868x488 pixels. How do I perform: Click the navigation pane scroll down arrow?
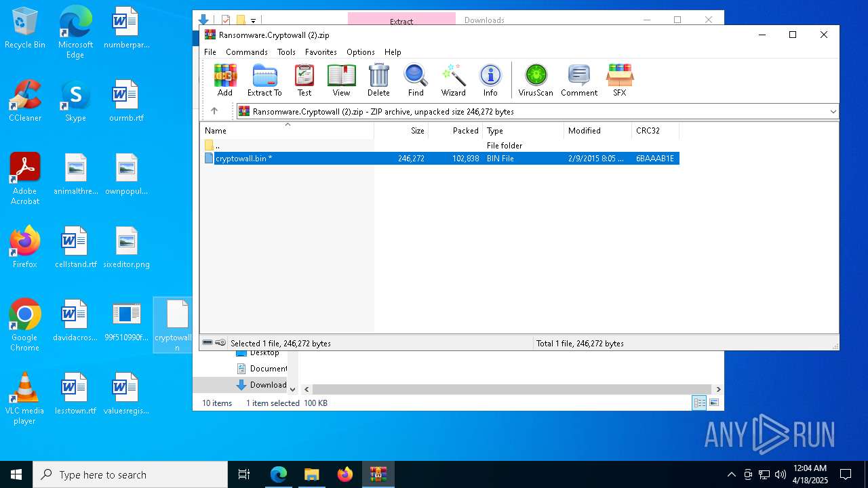coord(292,389)
